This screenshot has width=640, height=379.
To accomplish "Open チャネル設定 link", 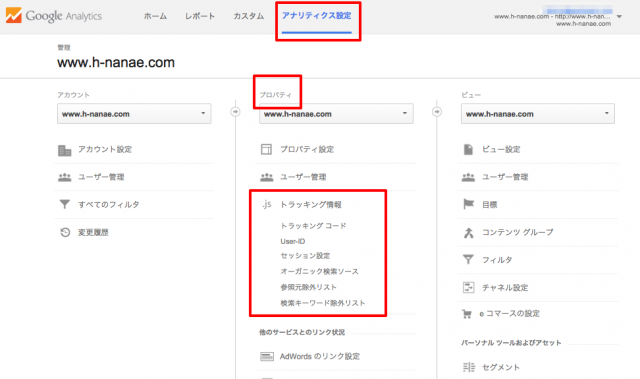I will pos(505,288).
